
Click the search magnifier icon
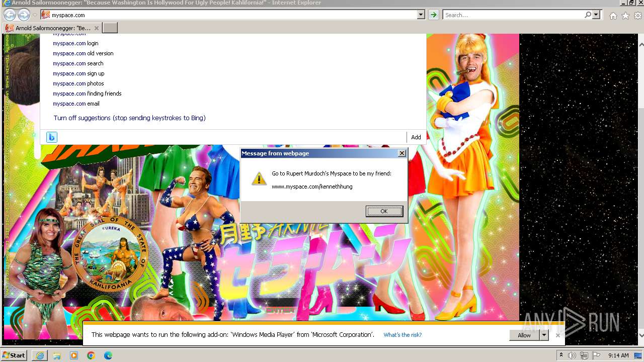pyautogui.click(x=588, y=15)
